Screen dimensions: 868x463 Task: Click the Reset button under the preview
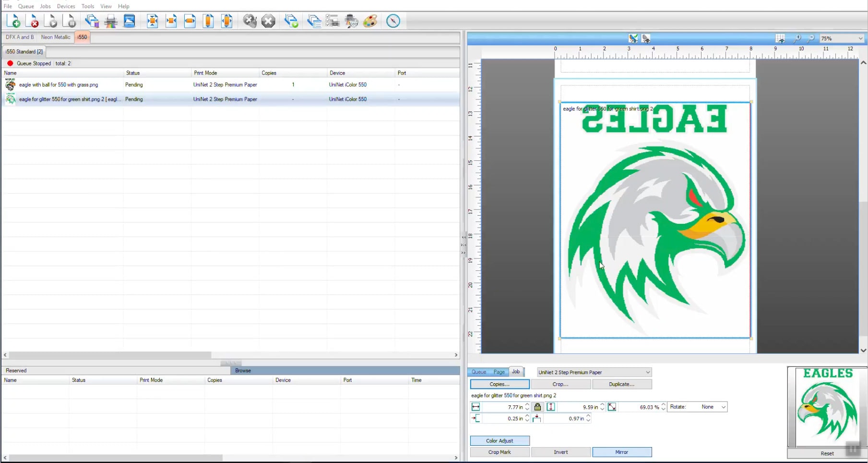pos(827,453)
